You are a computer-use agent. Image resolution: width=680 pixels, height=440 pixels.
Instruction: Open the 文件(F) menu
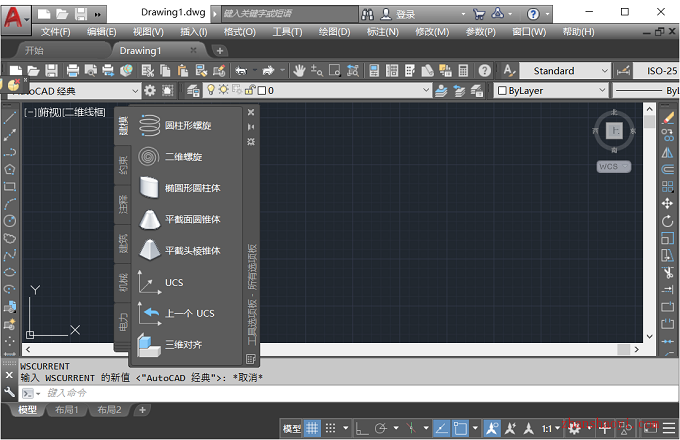pos(56,32)
